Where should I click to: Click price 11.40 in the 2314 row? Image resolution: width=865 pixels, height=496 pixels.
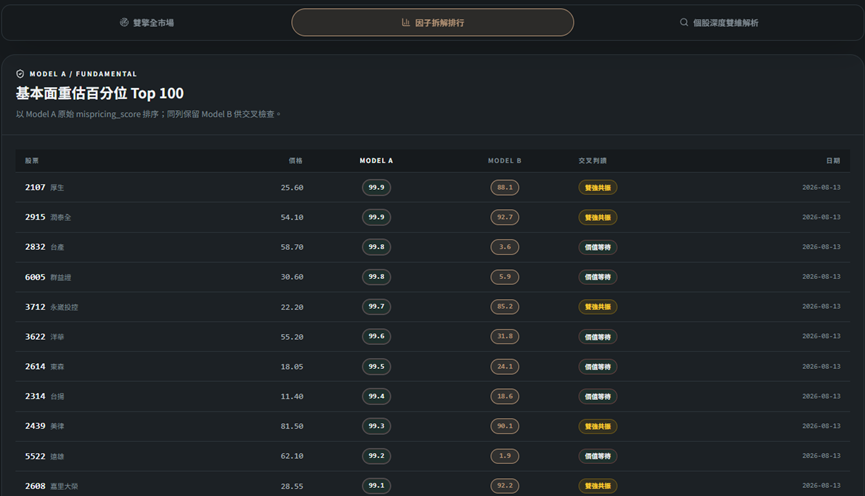pyautogui.click(x=292, y=396)
